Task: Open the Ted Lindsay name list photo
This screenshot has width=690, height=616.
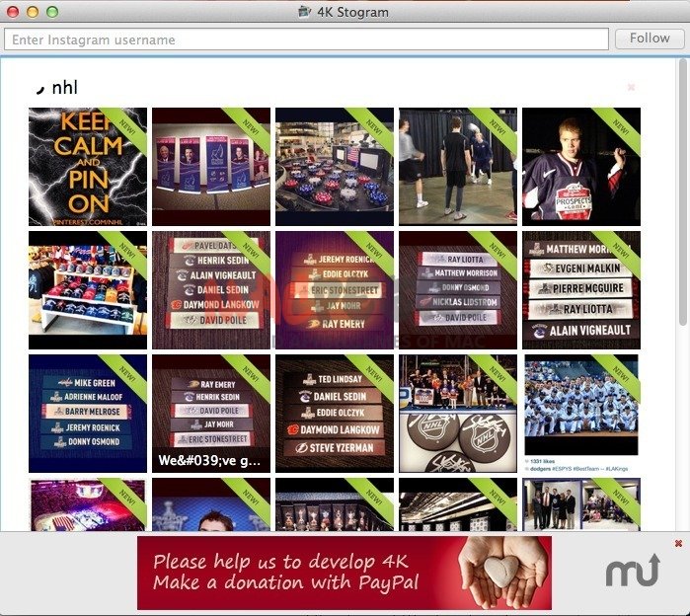Action: tap(335, 414)
